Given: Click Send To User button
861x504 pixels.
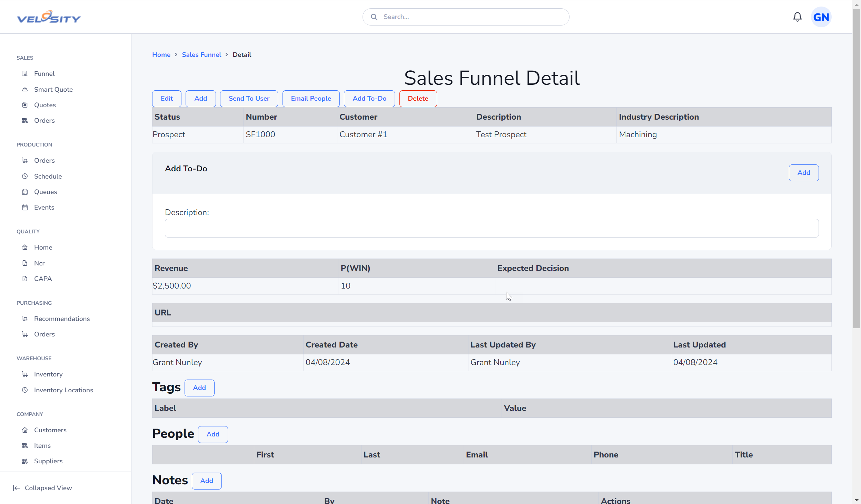Looking at the screenshot, I should pyautogui.click(x=249, y=99).
